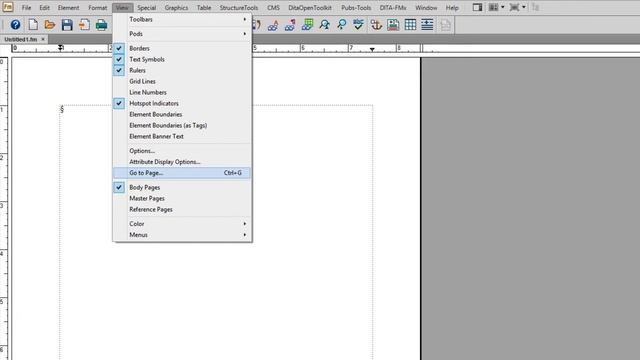The height and width of the screenshot is (360, 640).
Task: Select Go to Page... menu entry
Action: (182, 173)
